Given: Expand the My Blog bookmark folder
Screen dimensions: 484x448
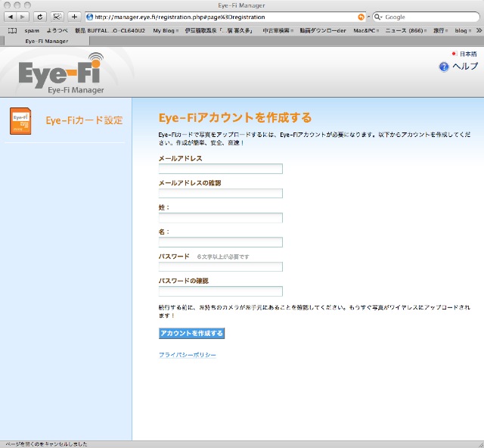Looking at the screenshot, I should tap(166, 30).
